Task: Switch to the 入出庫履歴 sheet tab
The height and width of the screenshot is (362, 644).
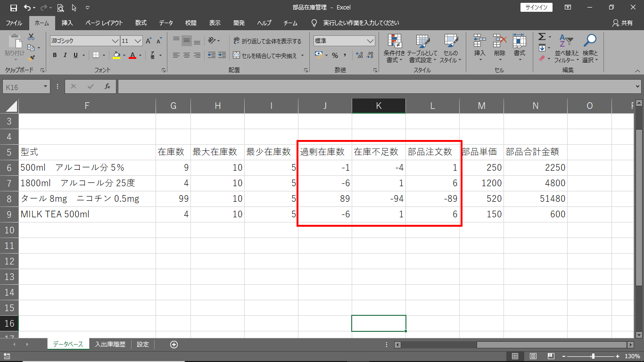Action: pos(110,345)
